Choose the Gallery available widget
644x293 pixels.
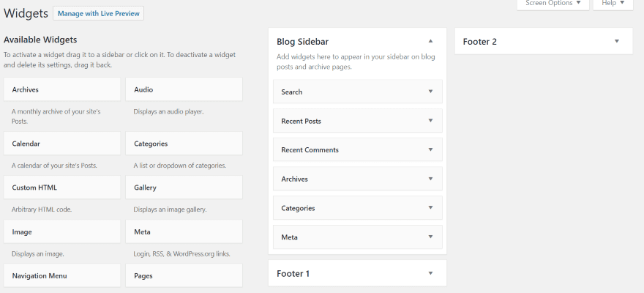pos(184,188)
